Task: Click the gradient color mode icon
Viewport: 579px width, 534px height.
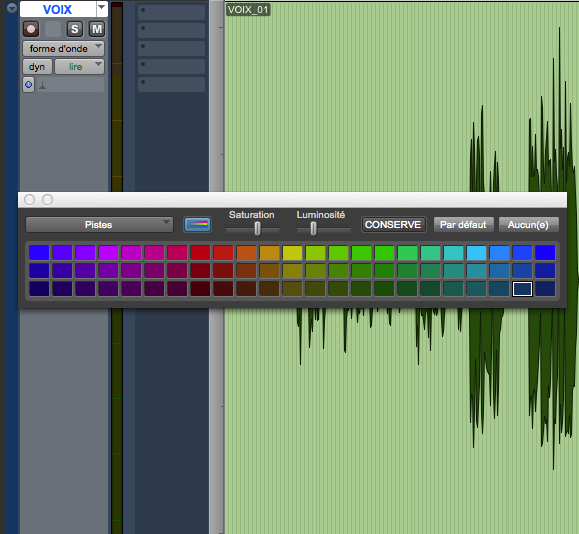Action: tap(198, 225)
